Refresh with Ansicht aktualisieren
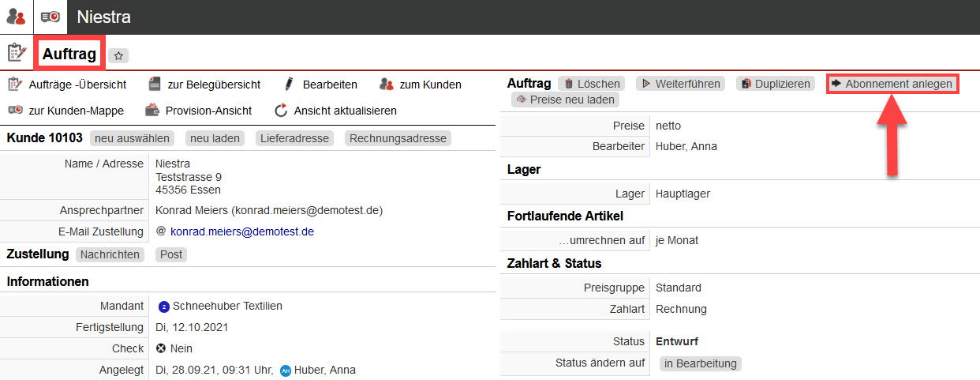The image size is (980, 380). coord(335,111)
